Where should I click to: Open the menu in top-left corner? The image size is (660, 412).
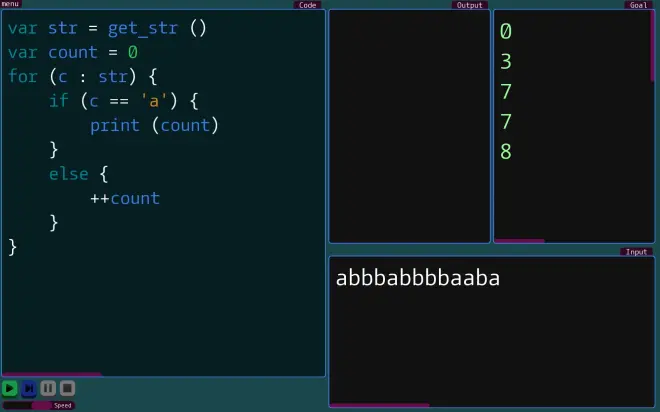[10, 4]
